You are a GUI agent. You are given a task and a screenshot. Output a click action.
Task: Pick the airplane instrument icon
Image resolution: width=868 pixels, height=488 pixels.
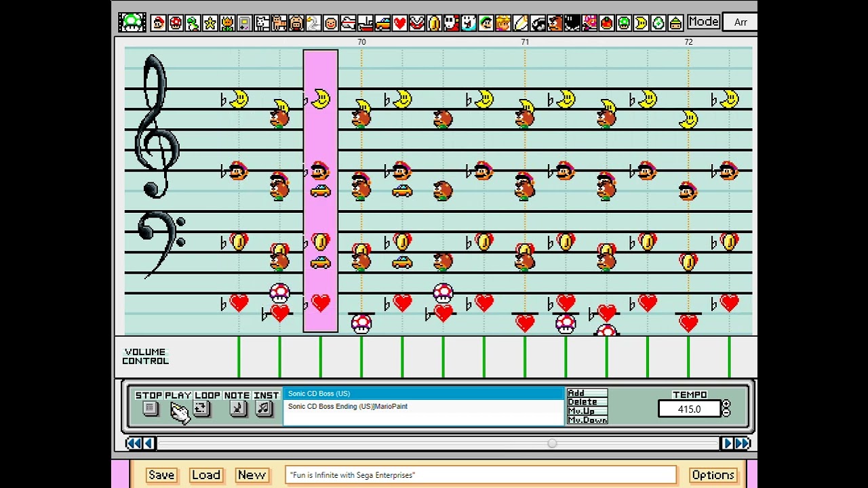click(348, 23)
